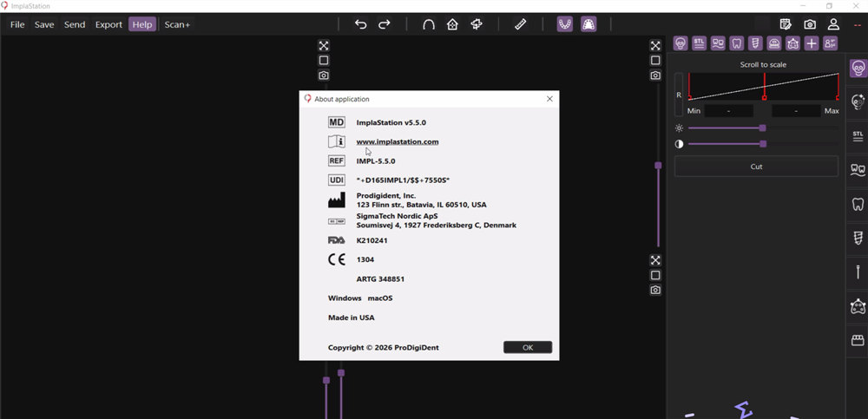Take a screenshot with the top toolbar camera
Screen dimensions: 868x419
810,24
